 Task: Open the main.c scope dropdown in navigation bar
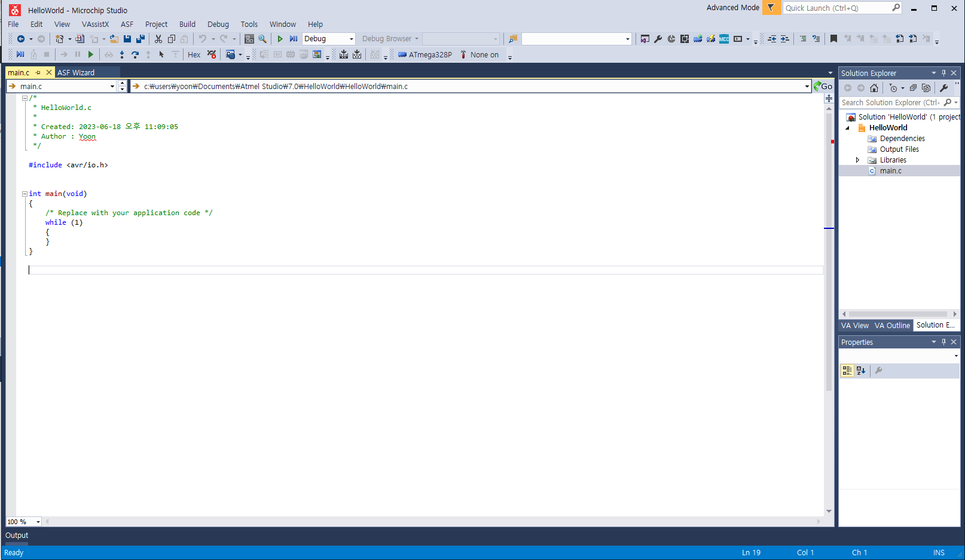112,87
